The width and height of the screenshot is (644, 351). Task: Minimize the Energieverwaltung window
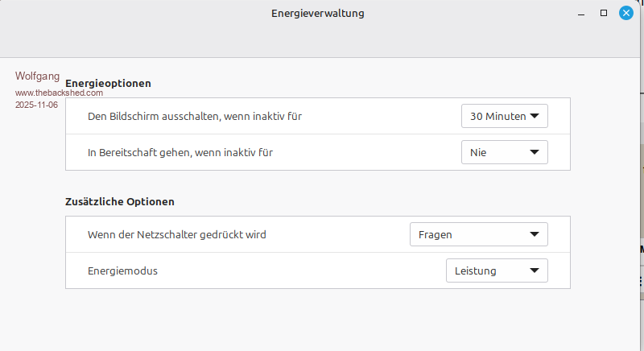pyautogui.click(x=582, y=14)
